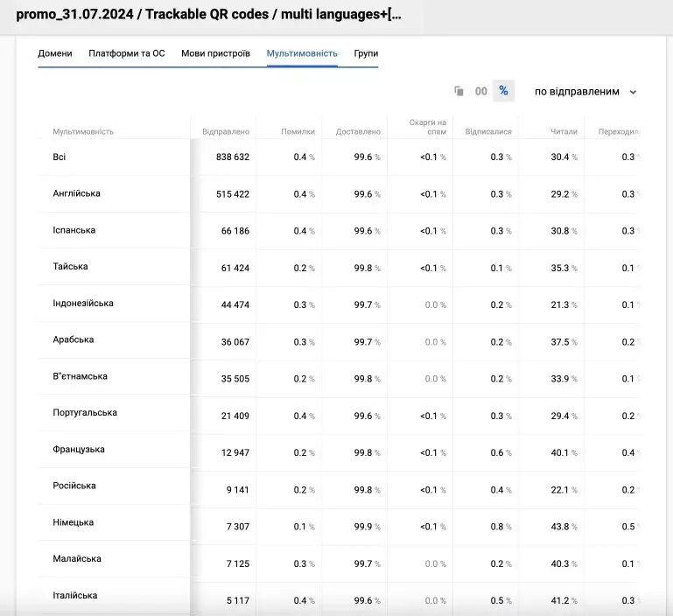The image size is (673, 616).
Task: Click the 0.6 % unsubscribed value for Французька
Action: click(x=501, y=453)
